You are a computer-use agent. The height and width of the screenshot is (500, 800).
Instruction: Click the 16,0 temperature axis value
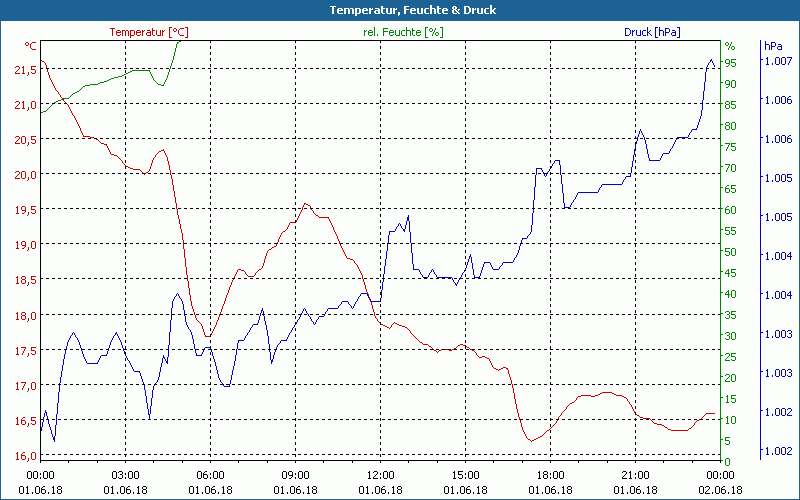[x=26, y=456]
